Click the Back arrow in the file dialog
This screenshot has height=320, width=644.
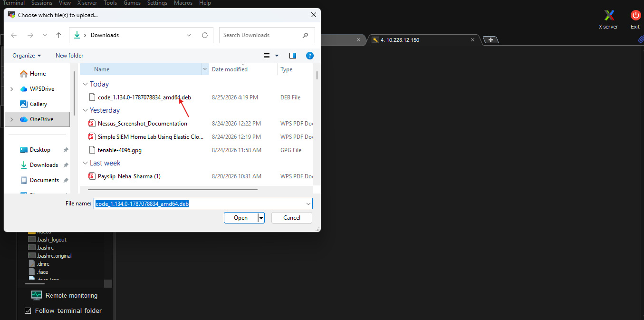pyautogui.click(x=14, y=35)
